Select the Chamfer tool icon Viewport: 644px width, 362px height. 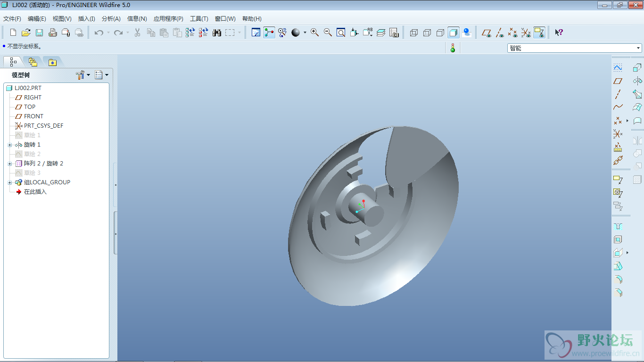tap(618, 293)
